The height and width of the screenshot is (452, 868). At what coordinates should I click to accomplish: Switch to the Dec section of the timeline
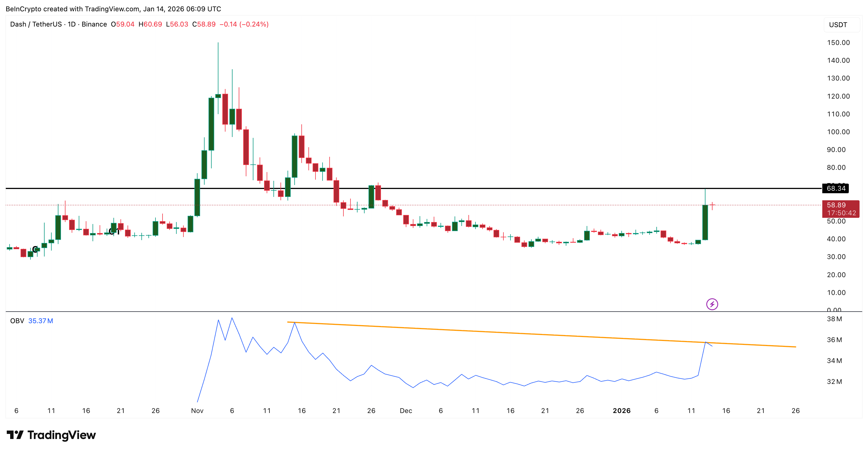point(406,411)
